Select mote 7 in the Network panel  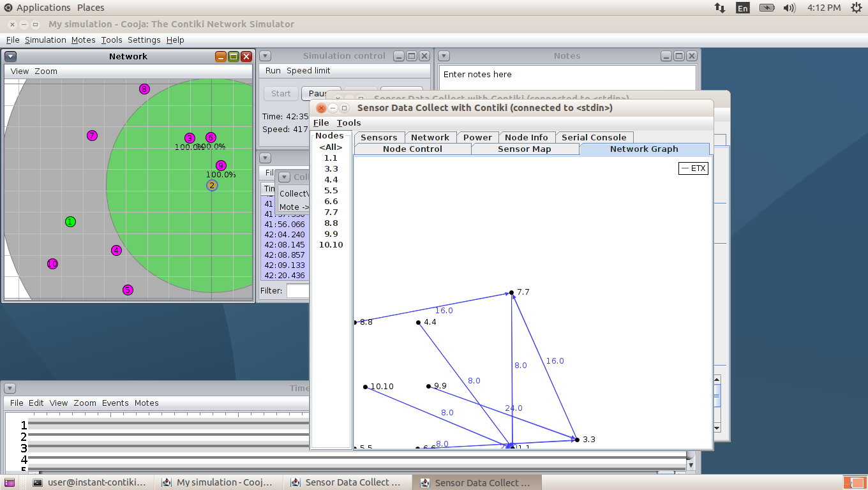[x=93, y=135]
